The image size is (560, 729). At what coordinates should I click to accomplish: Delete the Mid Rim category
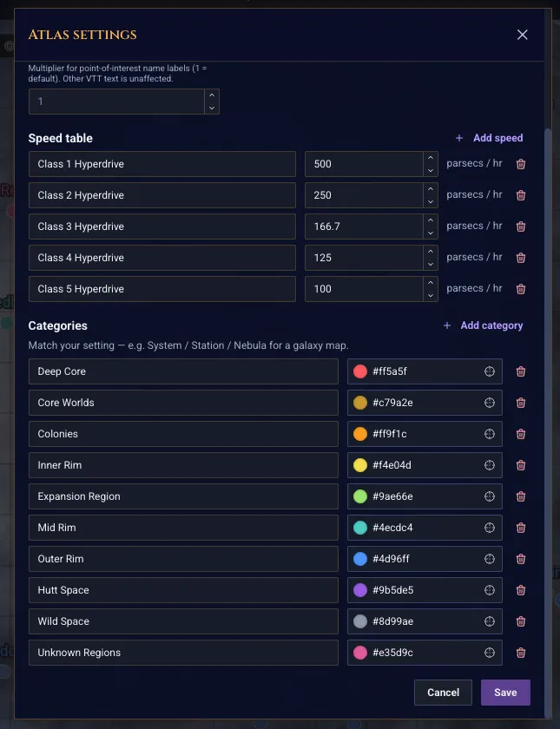pos(521,528)
